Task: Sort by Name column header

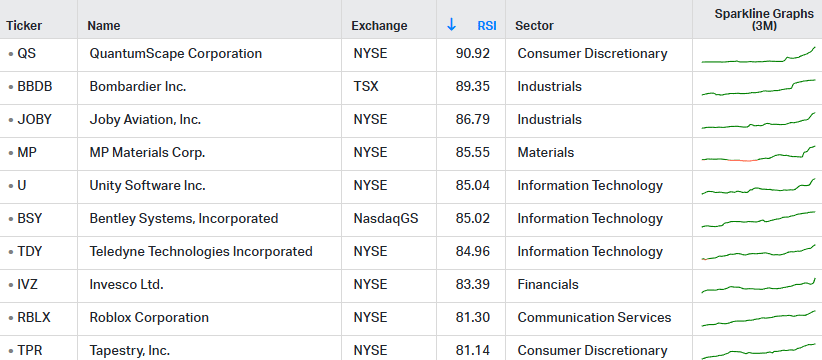Action: (104, 26)
